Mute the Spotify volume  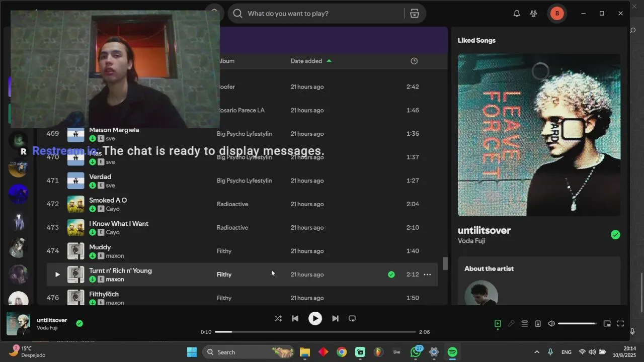[x=551, y=324]
